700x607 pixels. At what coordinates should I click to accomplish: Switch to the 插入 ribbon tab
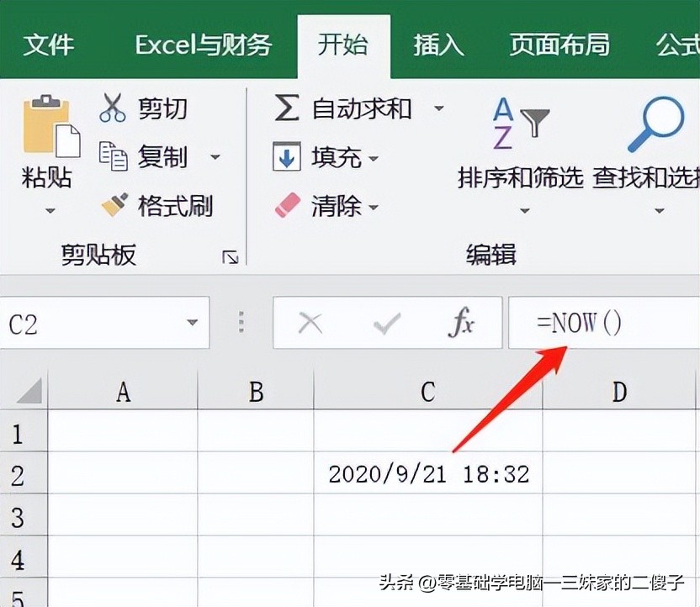pos(438,45)
